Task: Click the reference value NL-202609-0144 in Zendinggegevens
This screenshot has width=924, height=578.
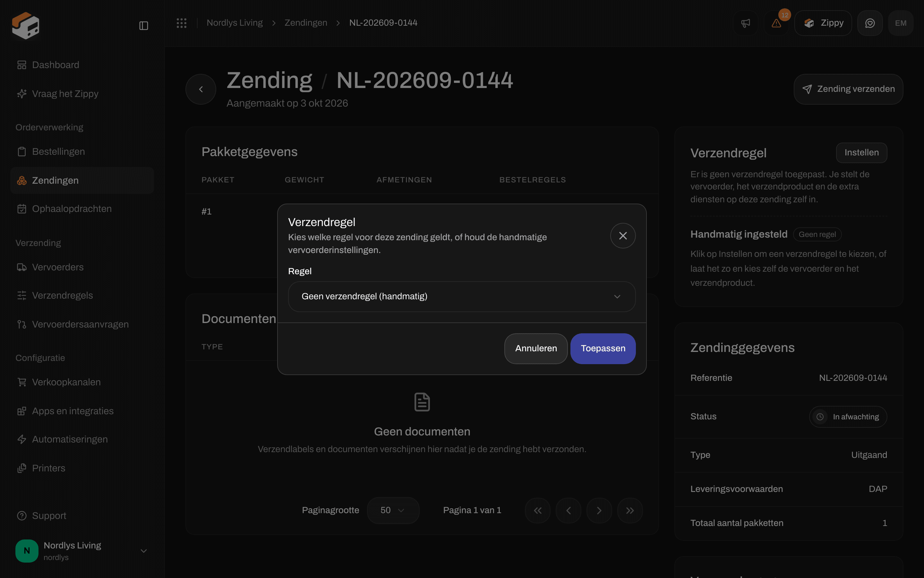Action: [853, 378]
